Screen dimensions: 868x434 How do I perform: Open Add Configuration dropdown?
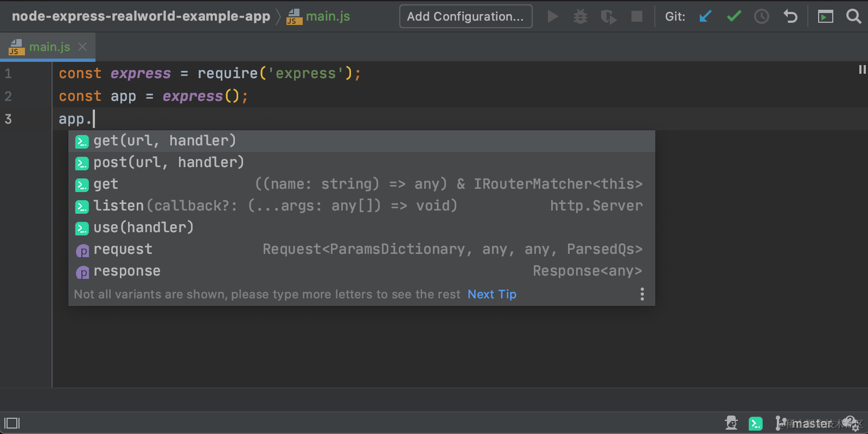coord(465,16)
